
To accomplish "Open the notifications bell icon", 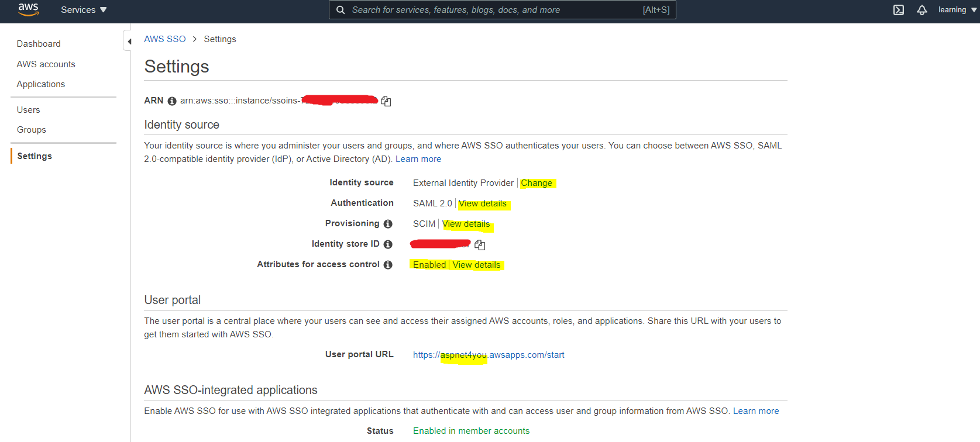I will pyautogui.click(x=922, y=10).
